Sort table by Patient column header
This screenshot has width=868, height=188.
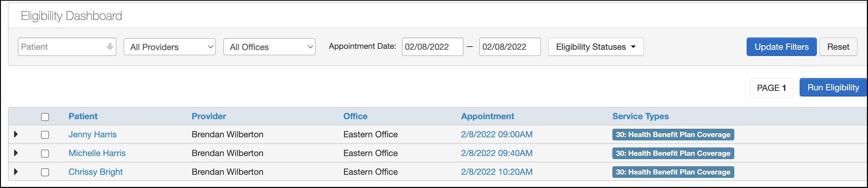click(83, 116)
